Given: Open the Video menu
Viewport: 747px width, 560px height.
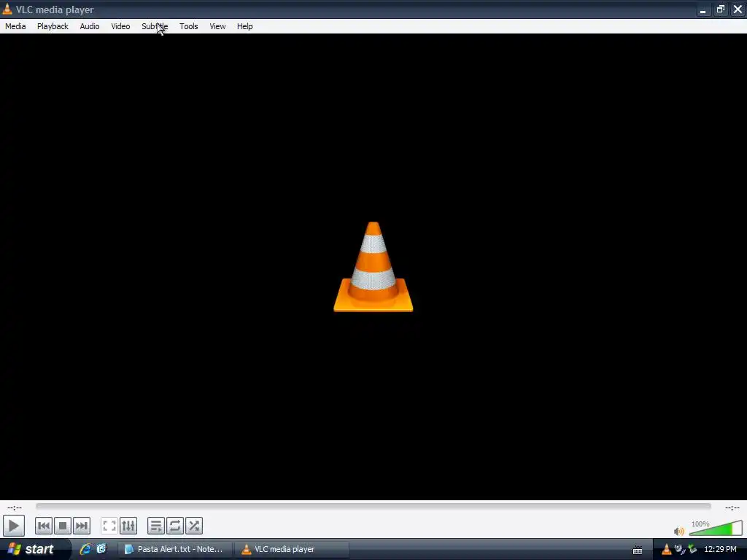Looking at the screenshot, I should coord(120,26).
